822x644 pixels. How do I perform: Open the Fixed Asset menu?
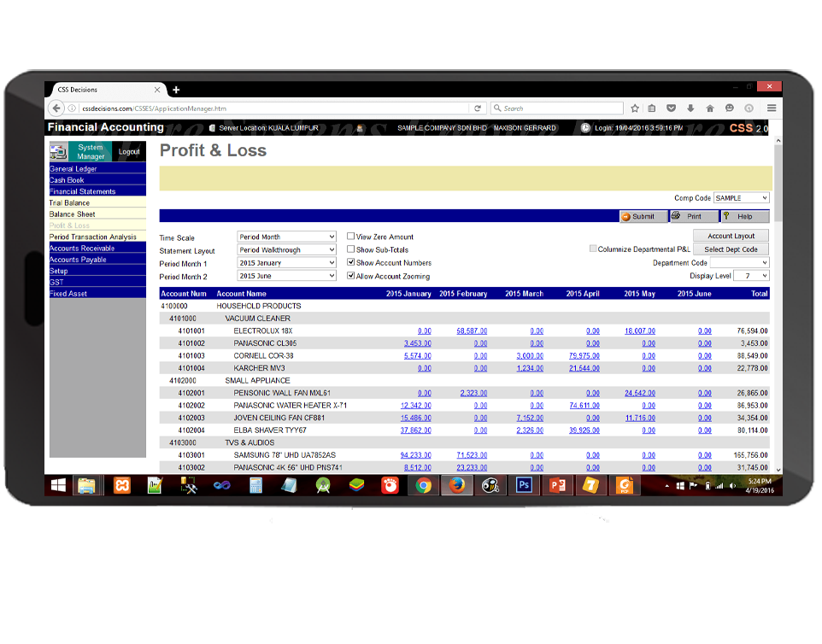(97, 294)
